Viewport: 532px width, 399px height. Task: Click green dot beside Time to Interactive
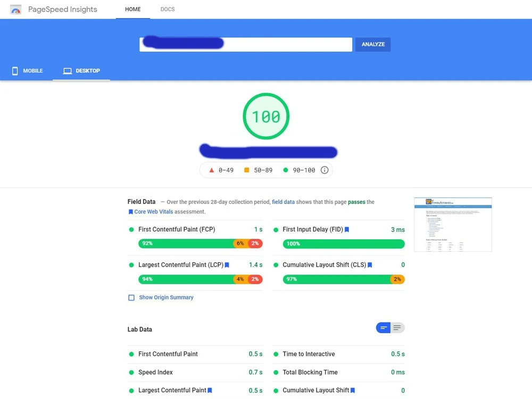[276, 354]
